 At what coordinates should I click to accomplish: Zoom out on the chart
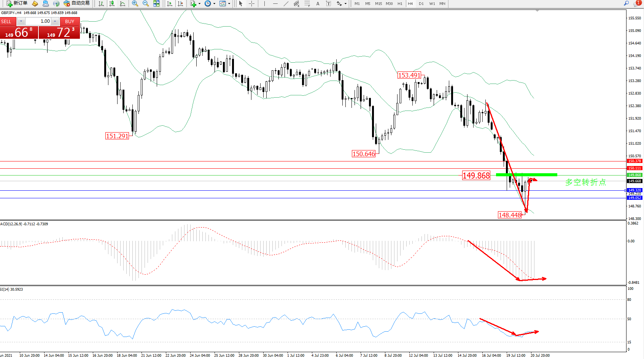click(146, 3)
